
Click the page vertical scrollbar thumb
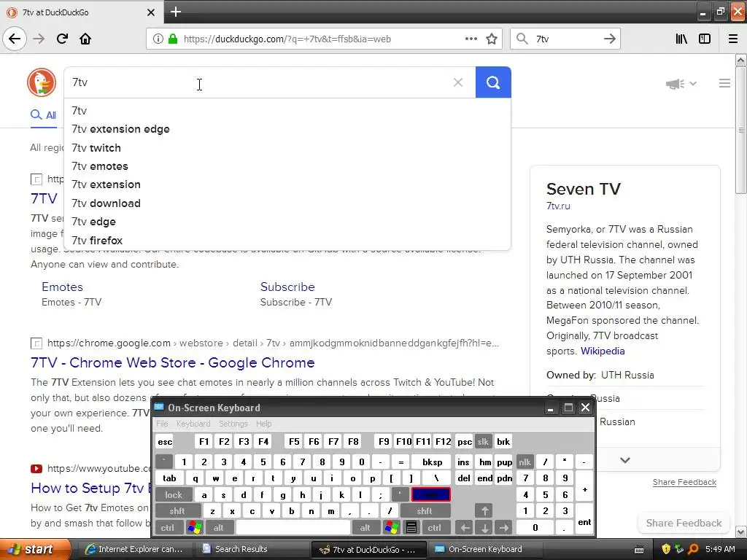click(x=741, y=130)
